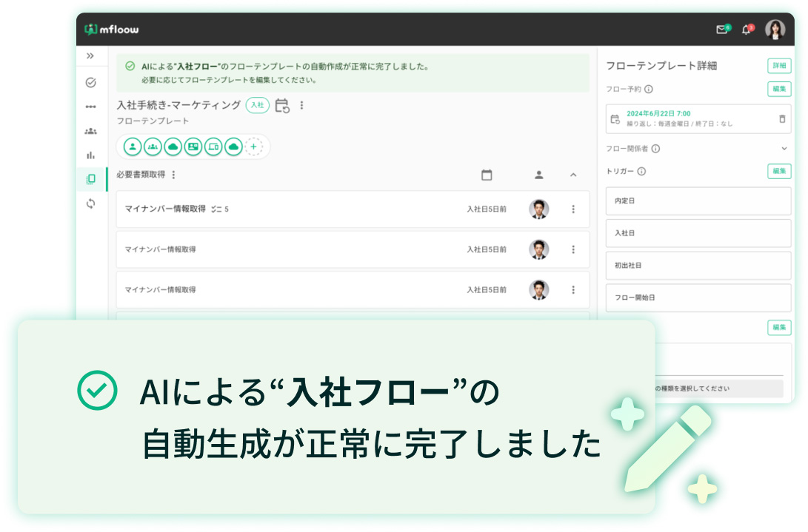The image size is (808, 532).
Task: Select the cloud icon right of group icon
Action: pyautogui.click(x=173, y=147)
